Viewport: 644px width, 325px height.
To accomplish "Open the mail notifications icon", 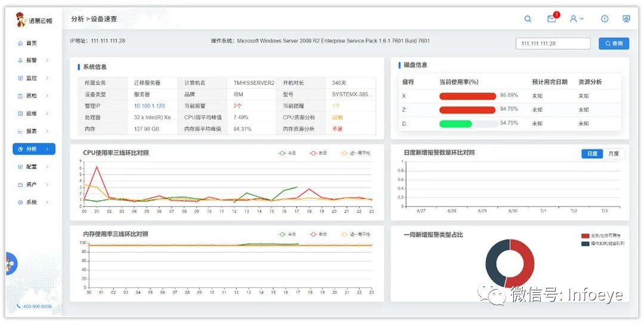I will click(x=551, y=19).
